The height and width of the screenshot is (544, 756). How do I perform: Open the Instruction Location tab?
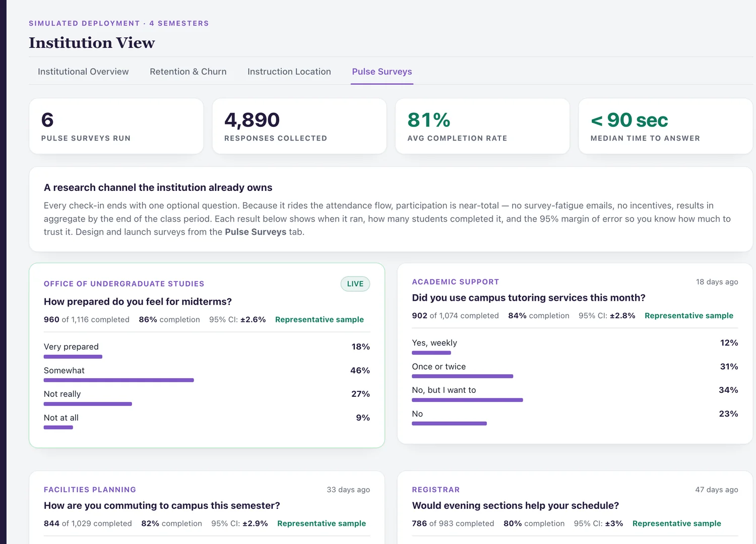click(x=289, y=72)
